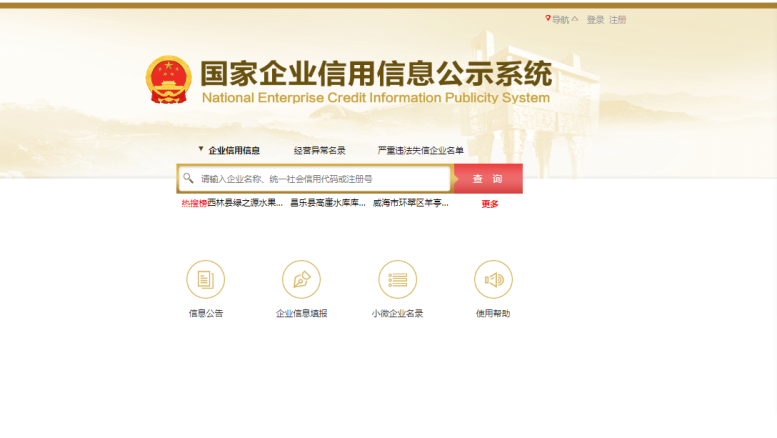This screenshot has height=438, width=777.
Task: Open the 使用帮助 speaker icon
Action: coord(493,280)
